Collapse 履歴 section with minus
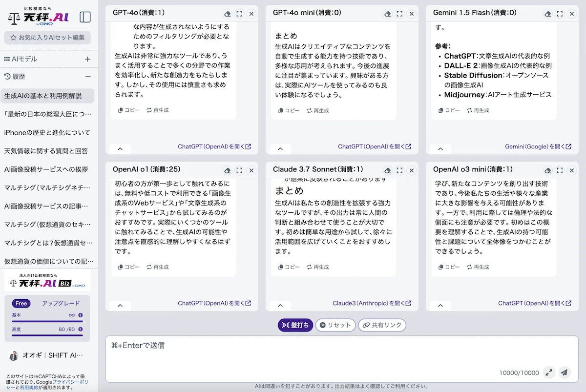The height and width of the screenshot is (392, 586). [88, 77]
